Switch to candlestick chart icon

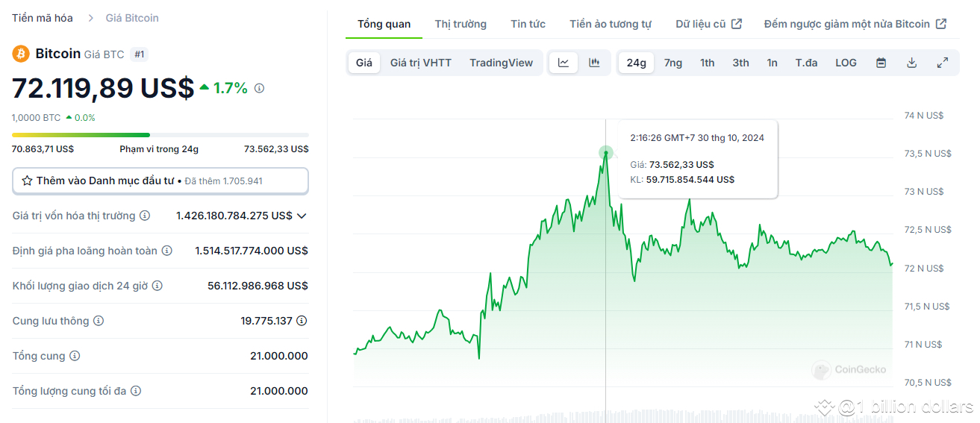[x=594, y=63]
